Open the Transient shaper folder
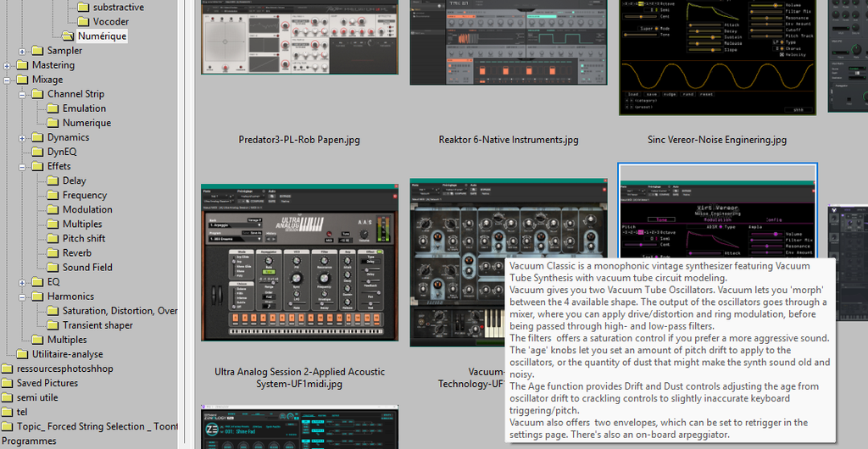Screen dimensions: 868x449 coord(97,325)
